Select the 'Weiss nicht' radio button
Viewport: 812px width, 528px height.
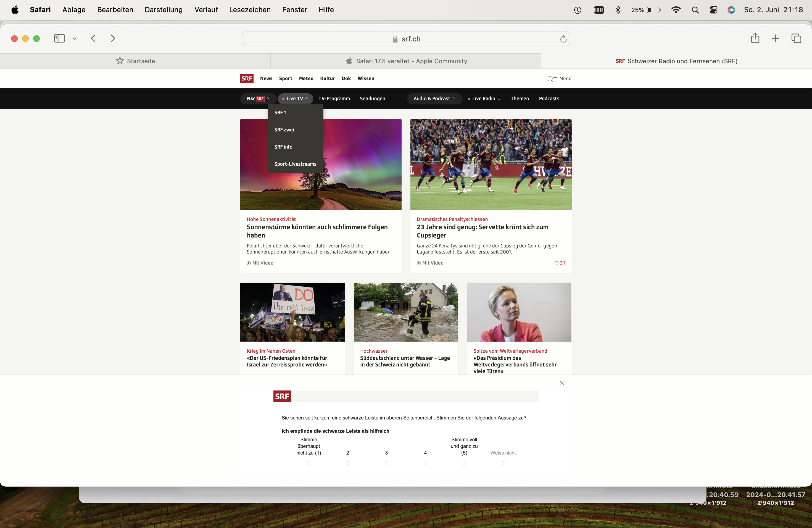503,463
